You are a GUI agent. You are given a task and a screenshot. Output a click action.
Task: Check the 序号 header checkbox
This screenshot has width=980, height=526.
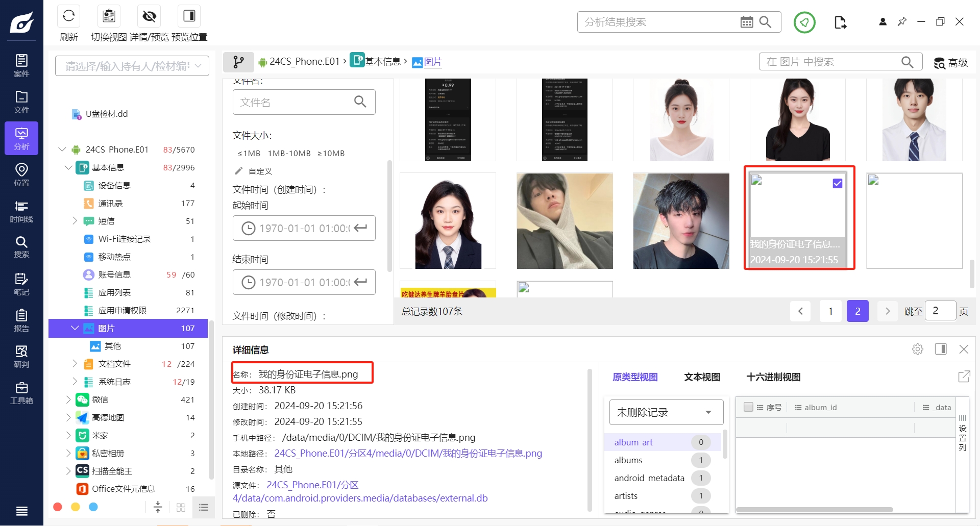point(749,407)
